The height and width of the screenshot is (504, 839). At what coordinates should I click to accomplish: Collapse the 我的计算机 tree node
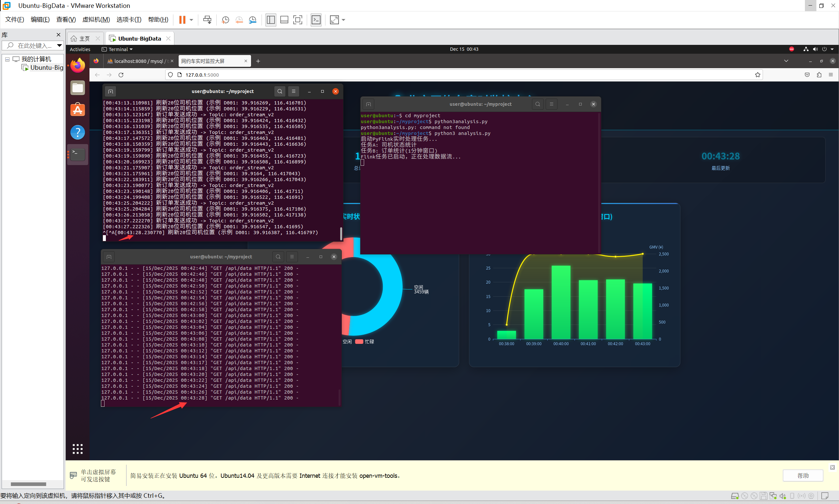click(x=7, y=59)
